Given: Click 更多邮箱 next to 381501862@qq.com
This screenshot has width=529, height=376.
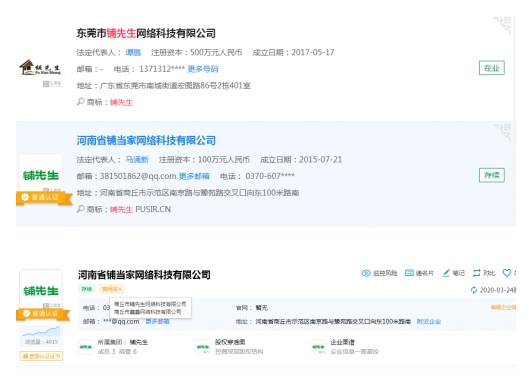Looking at the screenshot, I should coord(194,176).
